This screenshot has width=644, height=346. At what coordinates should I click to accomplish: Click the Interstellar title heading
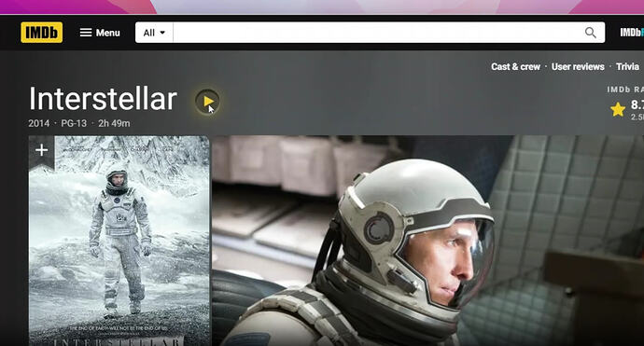(103, 99)
